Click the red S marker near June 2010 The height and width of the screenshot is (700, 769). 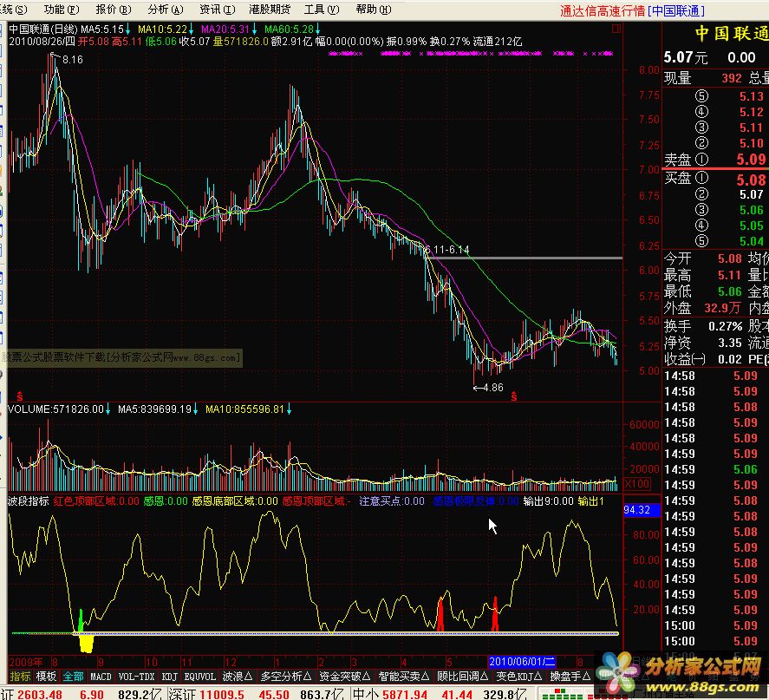coord(513,396)
